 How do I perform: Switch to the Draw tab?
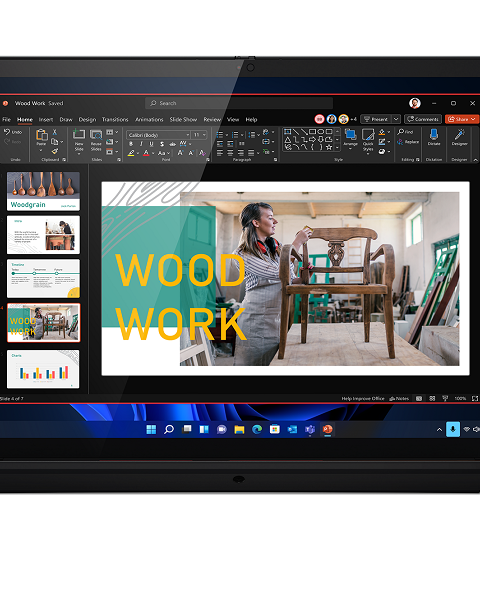click(66, 119)
